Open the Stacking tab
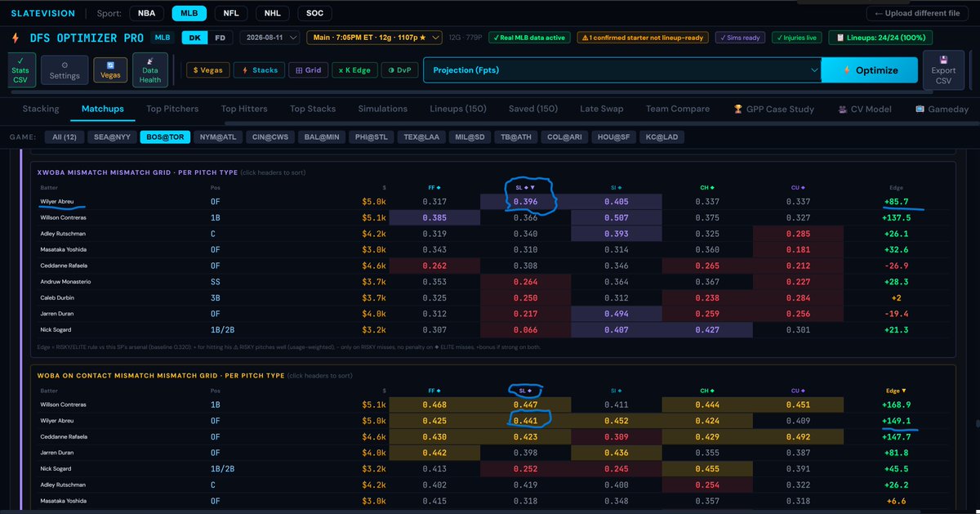Screen dimensions: 980x514 point(41,109)
